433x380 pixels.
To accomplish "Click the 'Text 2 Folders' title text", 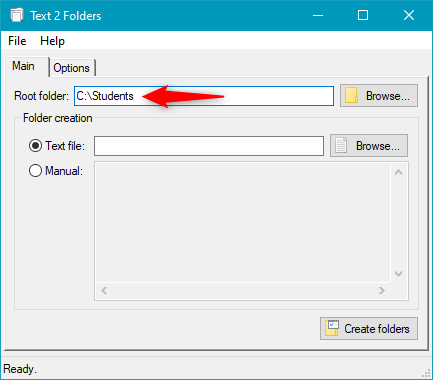I will point(66,16).
